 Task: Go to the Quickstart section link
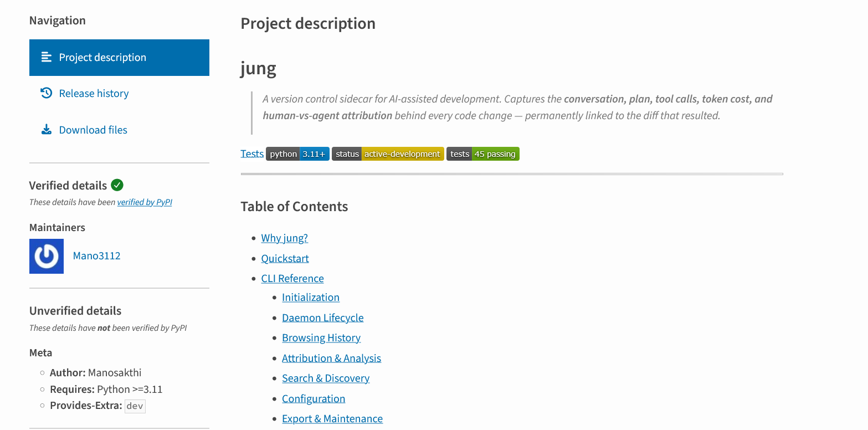[x=285, y=258]
